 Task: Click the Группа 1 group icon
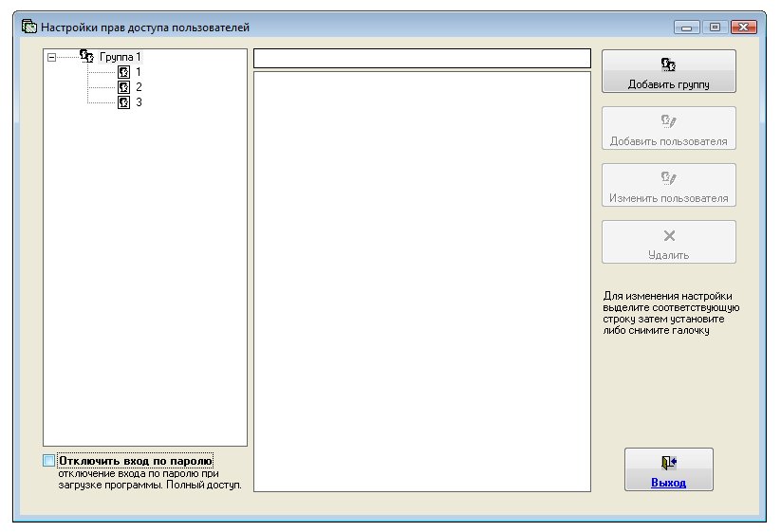click(86, 56)
